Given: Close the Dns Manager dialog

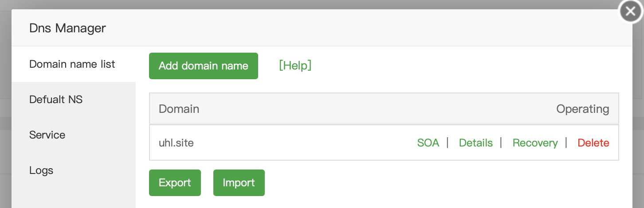Looking at the screenshot, I should [x=631, y=12].
